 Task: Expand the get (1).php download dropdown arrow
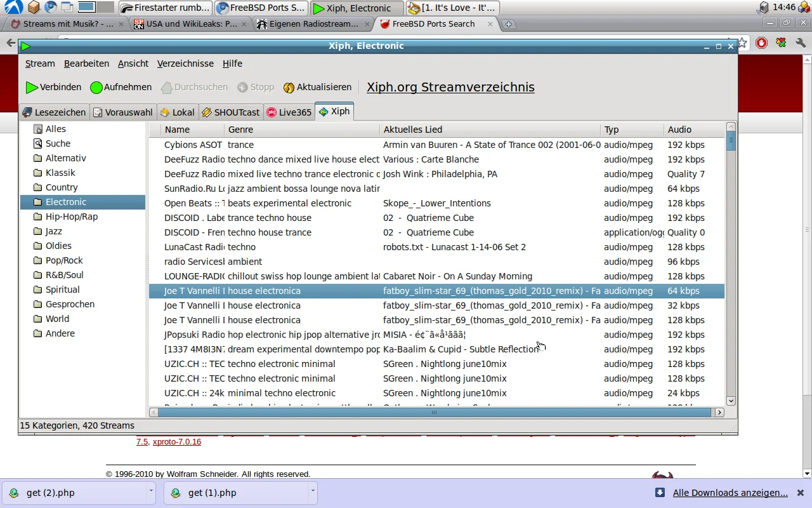[313, 491]
